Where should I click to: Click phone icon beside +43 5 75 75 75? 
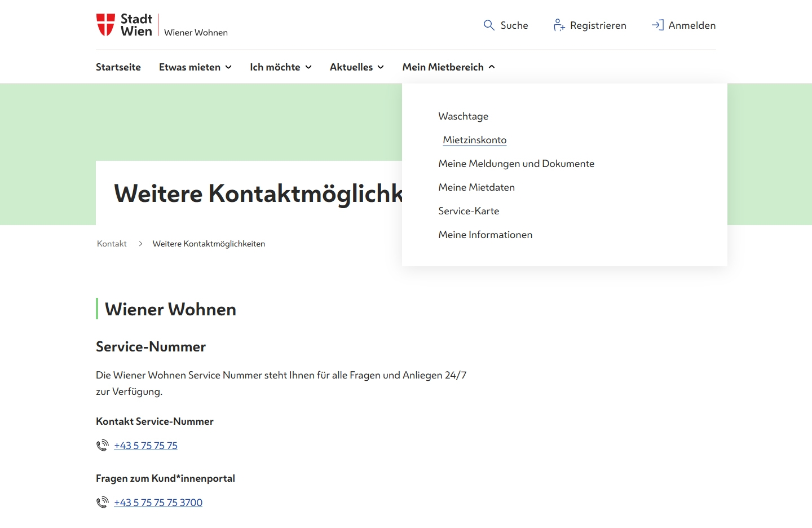tap(102, 446)
